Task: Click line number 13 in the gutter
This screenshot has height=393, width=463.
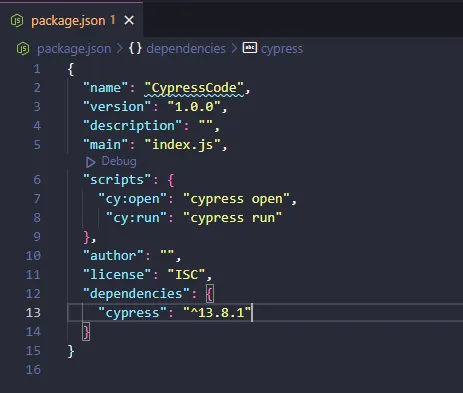Action: point(33,313)
